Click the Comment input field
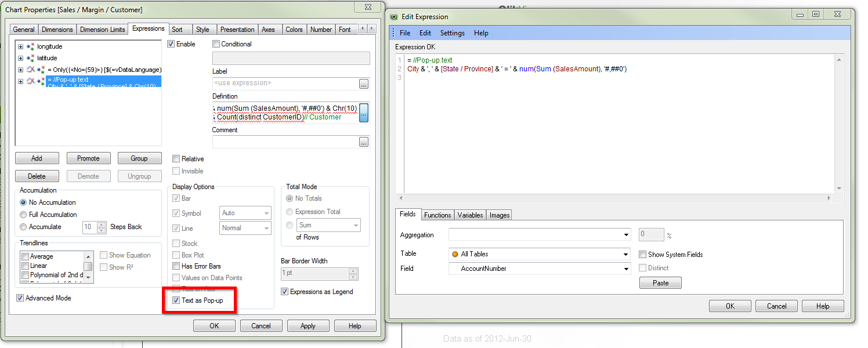868x348 pixels. 285,142
